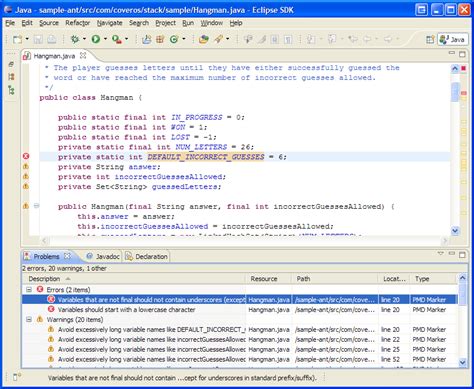Click the New Java Package icon
474x389 pixels.
point(160,39)
